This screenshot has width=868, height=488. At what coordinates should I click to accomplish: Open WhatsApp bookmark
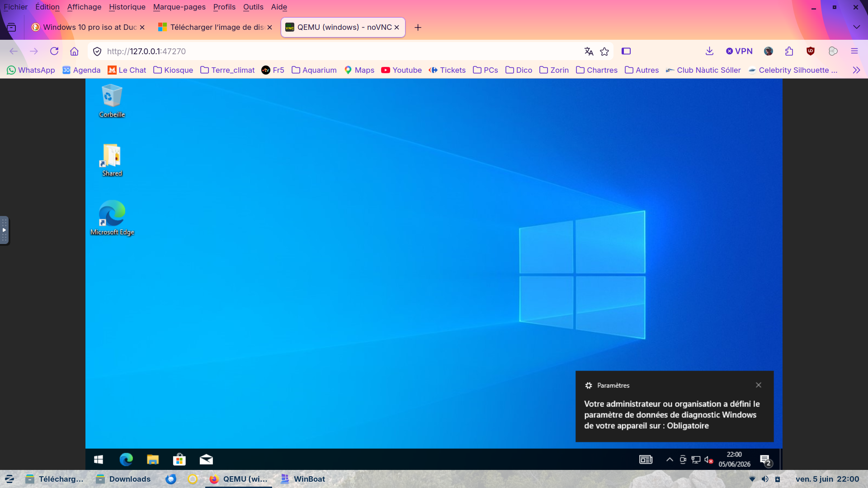pyautogui.click(x=31, y=70)
